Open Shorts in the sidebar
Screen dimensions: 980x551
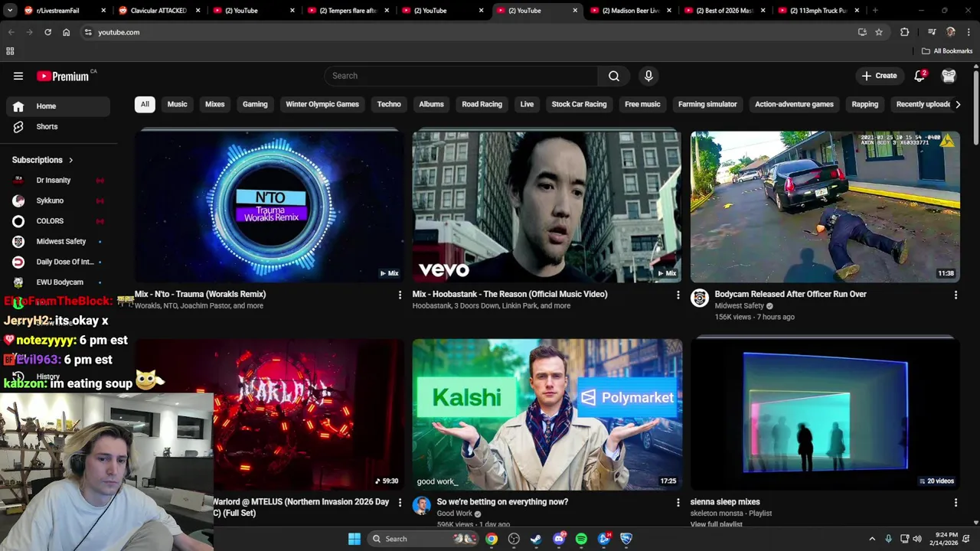[58, 126]
